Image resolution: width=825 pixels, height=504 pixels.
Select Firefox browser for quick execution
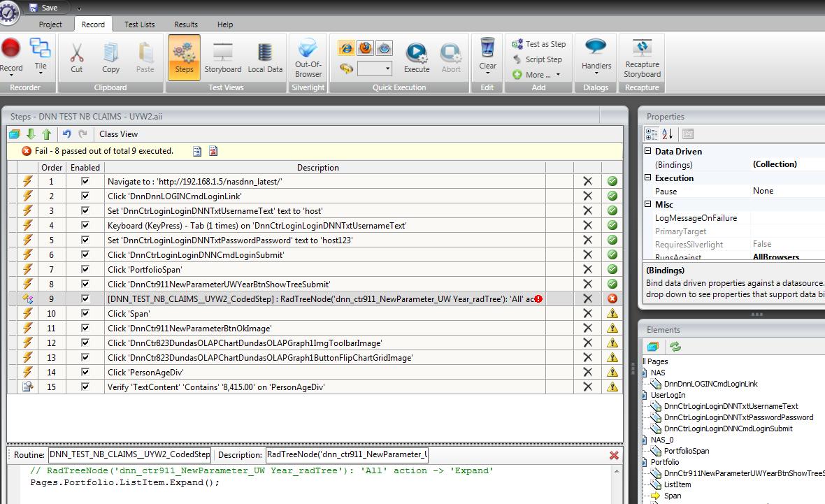pyautogui.click(x=365, y=48)
